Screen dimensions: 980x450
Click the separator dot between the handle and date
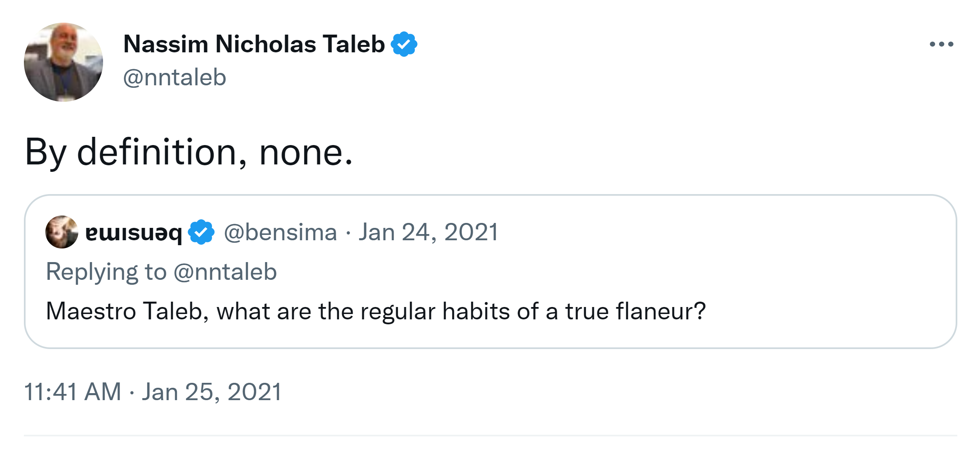348,233
